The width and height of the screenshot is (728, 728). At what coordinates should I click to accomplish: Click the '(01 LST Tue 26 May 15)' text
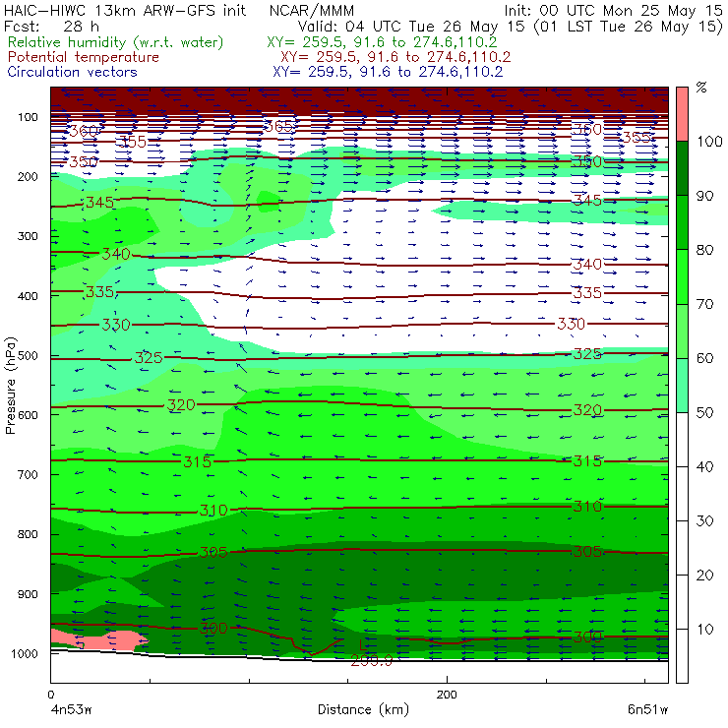(x=629, y=27)
